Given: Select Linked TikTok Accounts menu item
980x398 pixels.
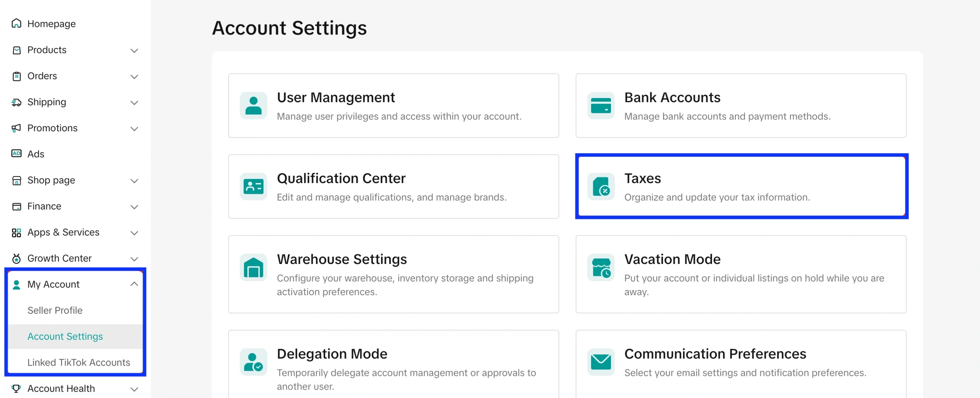Looking at the screenshot, I should (x=78, y=362).
